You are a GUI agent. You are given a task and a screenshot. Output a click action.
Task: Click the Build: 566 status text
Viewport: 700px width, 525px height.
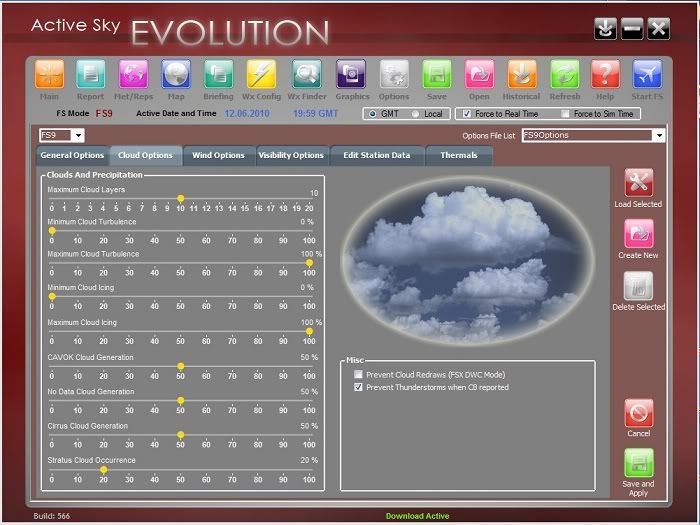click(51, 516)
